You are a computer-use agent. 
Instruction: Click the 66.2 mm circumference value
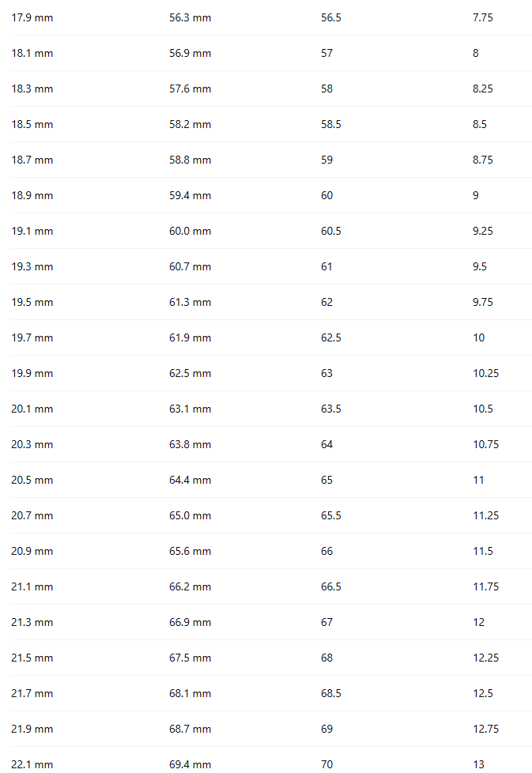point(190,586)
